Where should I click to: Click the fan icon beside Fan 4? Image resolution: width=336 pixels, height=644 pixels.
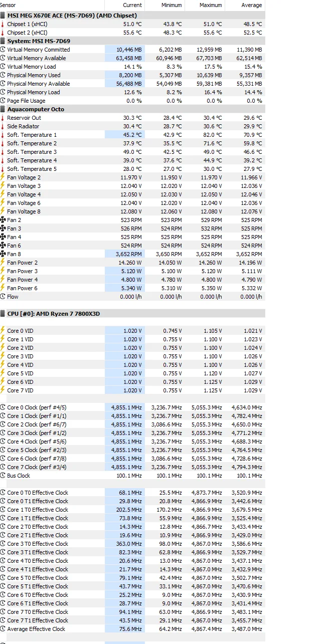click(x=3, y=237)
